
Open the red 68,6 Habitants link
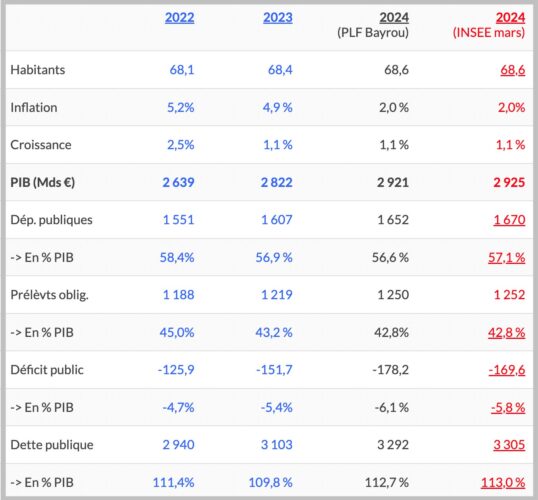click(513, 70)
